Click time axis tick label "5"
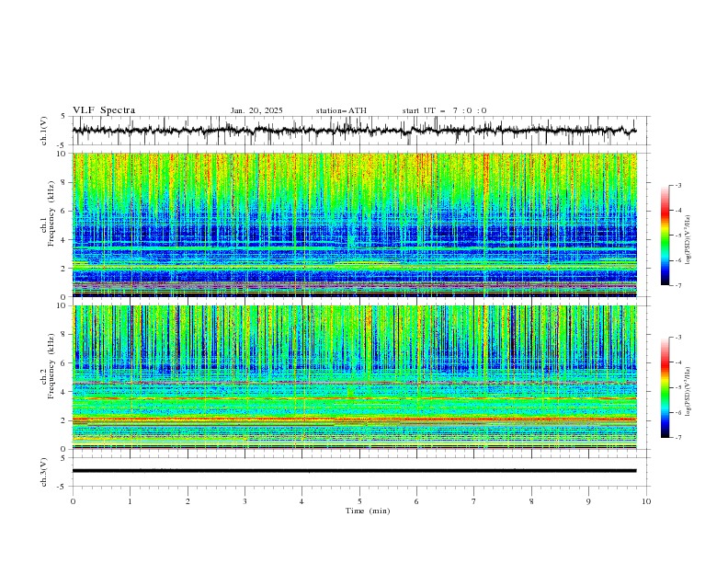The width and height of the screenshot is (728, 563). click(x=359, y=501)
